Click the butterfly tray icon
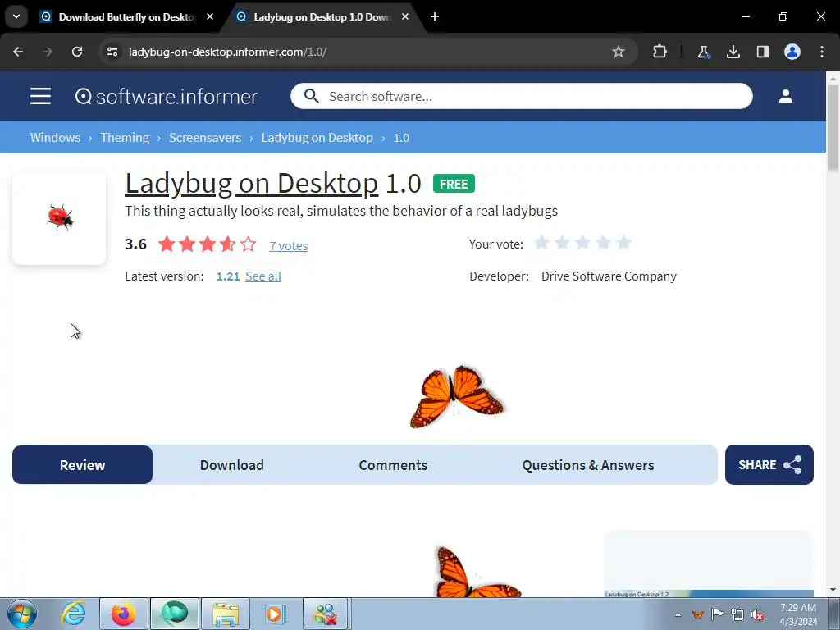Viewport: 840px width, 630px height. [x=697, y=615]
